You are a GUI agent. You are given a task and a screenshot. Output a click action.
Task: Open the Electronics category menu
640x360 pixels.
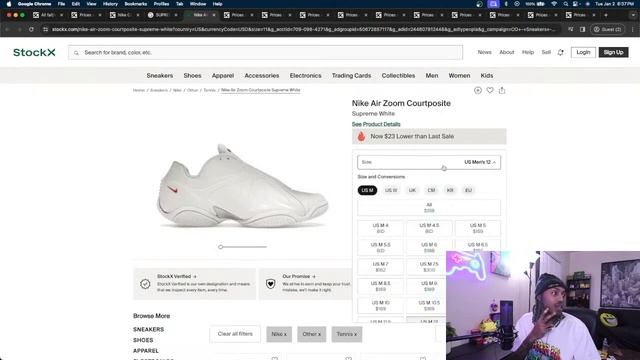(x=305, y=76)
